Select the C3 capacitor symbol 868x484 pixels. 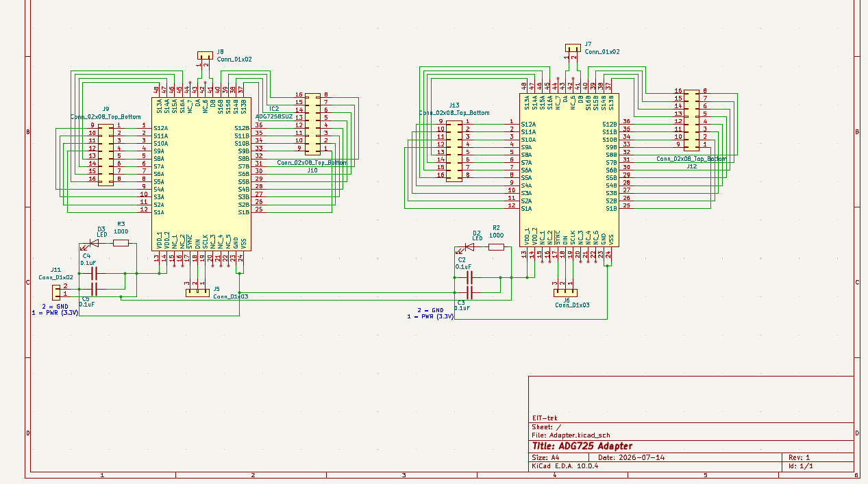[x=470, y=292]
